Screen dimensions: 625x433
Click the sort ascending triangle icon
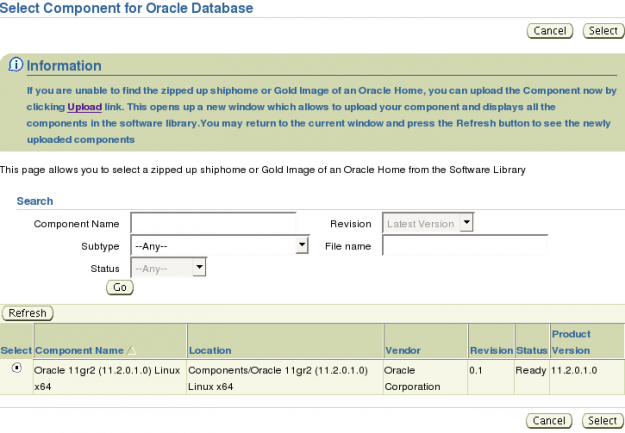pos(131,350)
